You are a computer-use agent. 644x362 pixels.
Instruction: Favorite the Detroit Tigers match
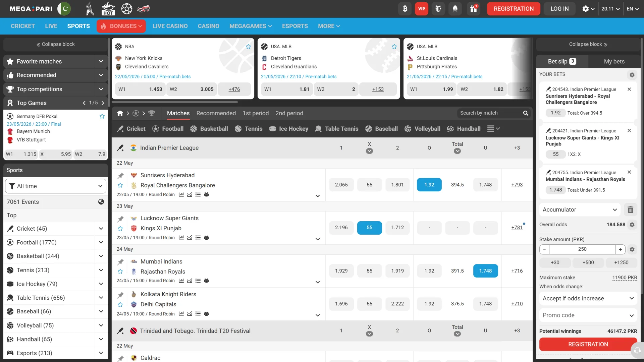click(x=394, y=47)
